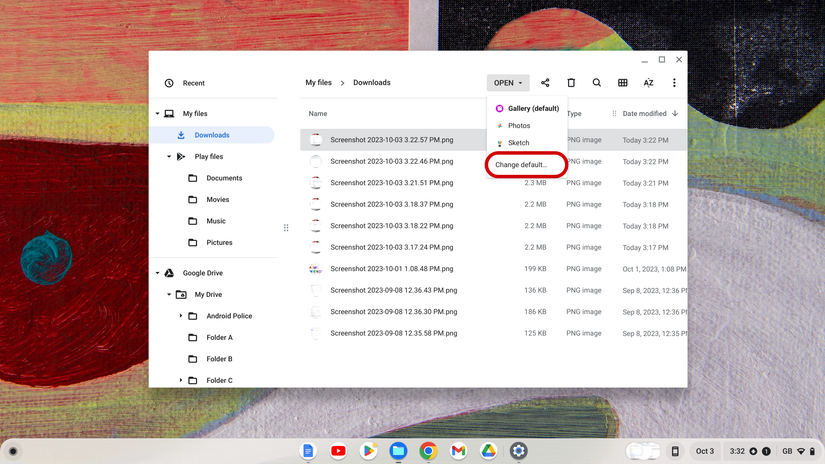825x464 pixels.
Task: Launch Gmail from the shelf
Action: pos(458,451)
